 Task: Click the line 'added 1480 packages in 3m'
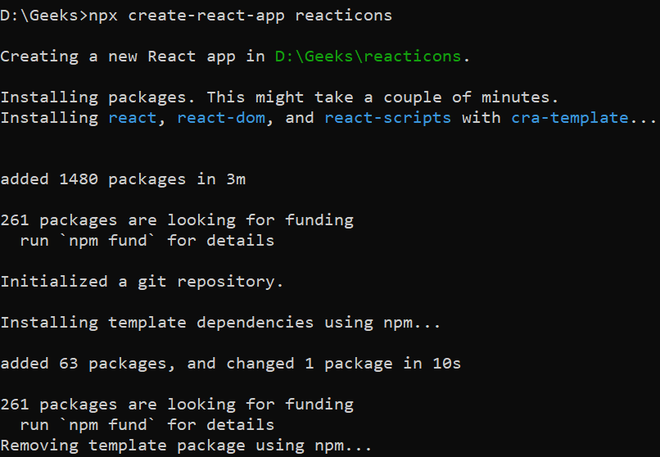point(123,180)
